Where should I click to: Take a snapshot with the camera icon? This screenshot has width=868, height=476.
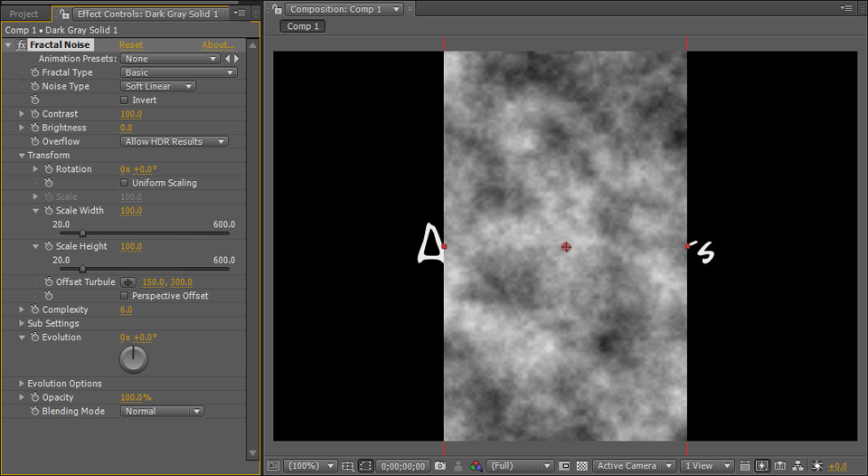coord(439,466)
